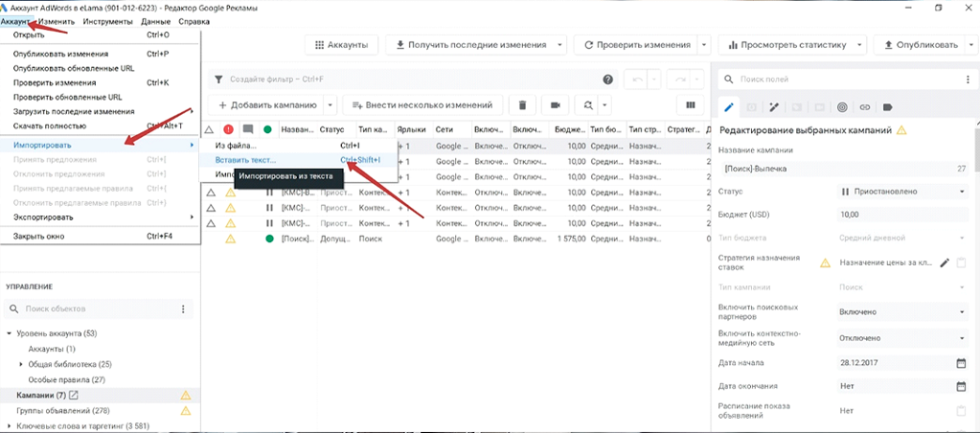The height and width of the screenshot is (433, 980).
Task: Click the Поиск объектов search field
Action: (96, 309)
